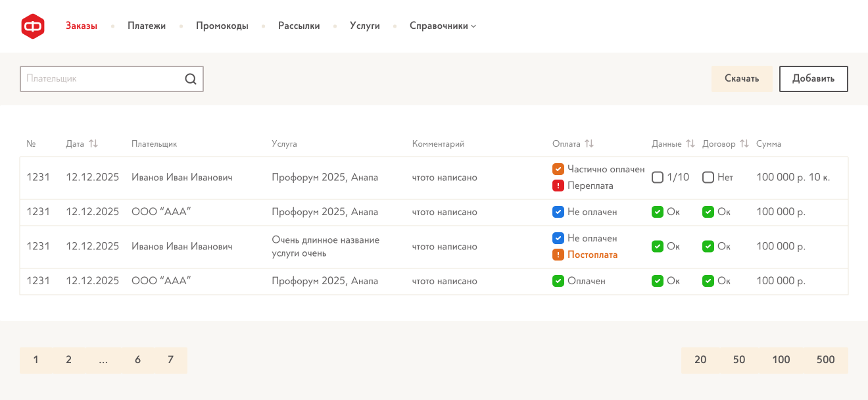Toggle Данные Ок checkbox in the Постоплата row

(x=658, y=246)
